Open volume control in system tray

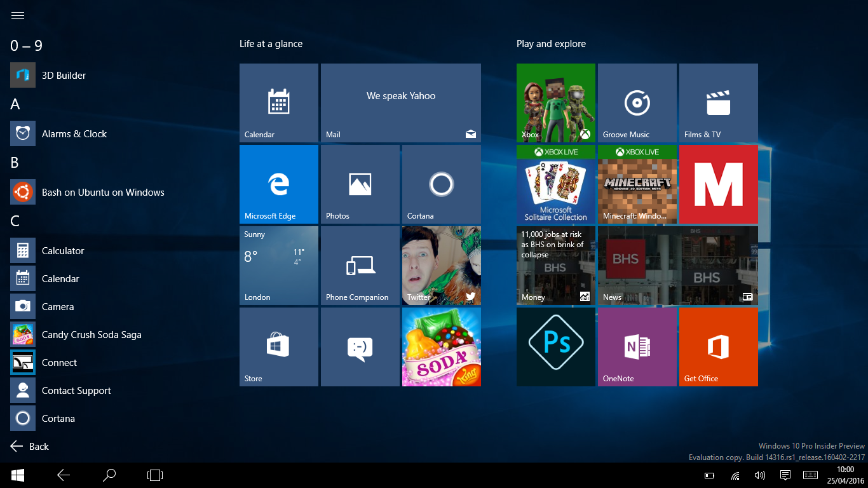coord(759,475)
